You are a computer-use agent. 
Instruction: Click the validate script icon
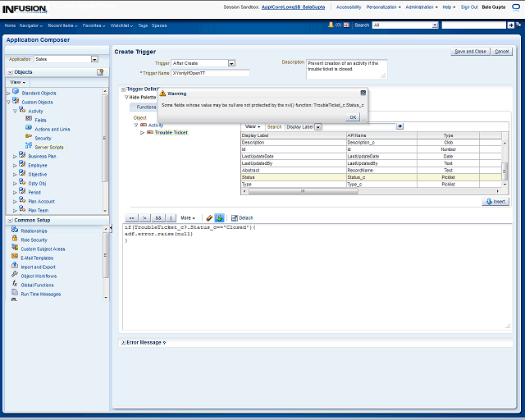click(x=219, y=217)
